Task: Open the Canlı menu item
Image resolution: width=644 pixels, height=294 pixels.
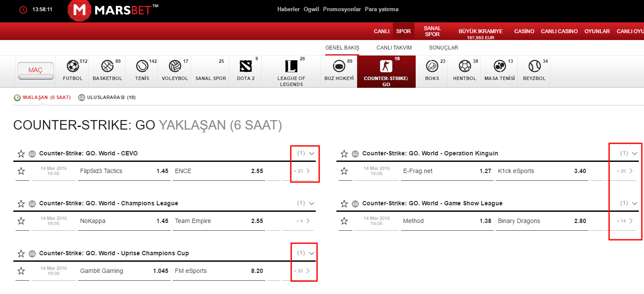Action: [382, 31]
